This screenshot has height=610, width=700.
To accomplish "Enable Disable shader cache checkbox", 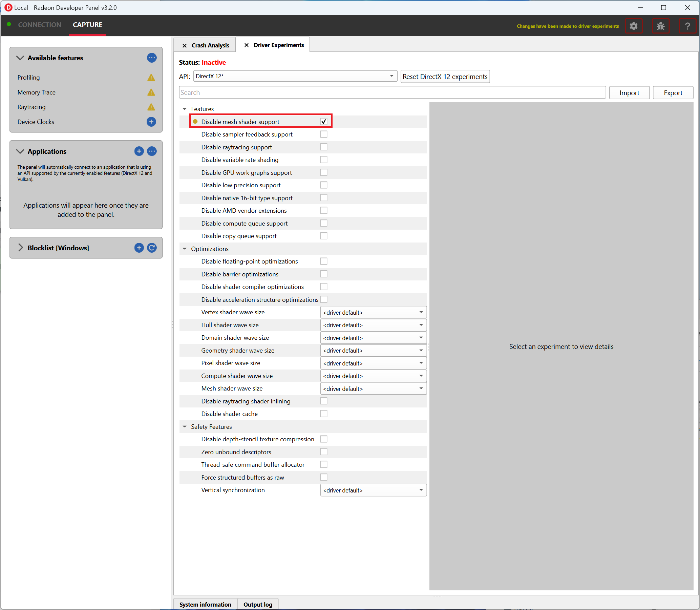I will (x=324, y=414).
